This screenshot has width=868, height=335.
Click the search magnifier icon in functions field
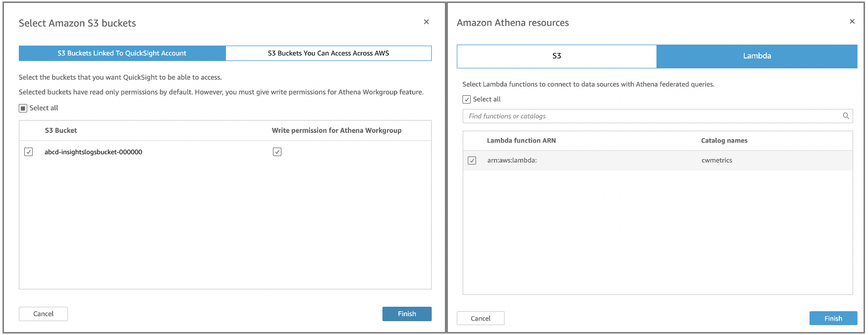(846, 116)
